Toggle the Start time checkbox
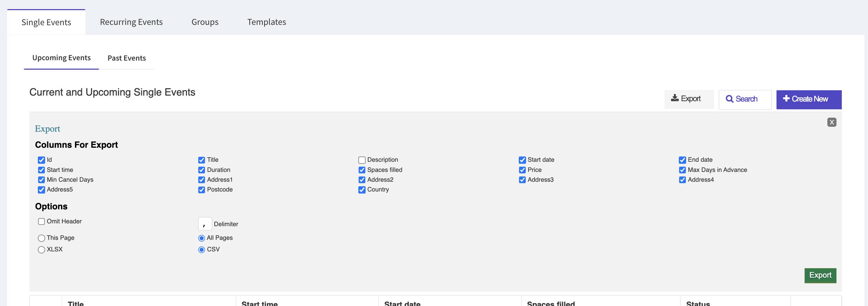Screen dimensions: 868x306 coord(41,170)
